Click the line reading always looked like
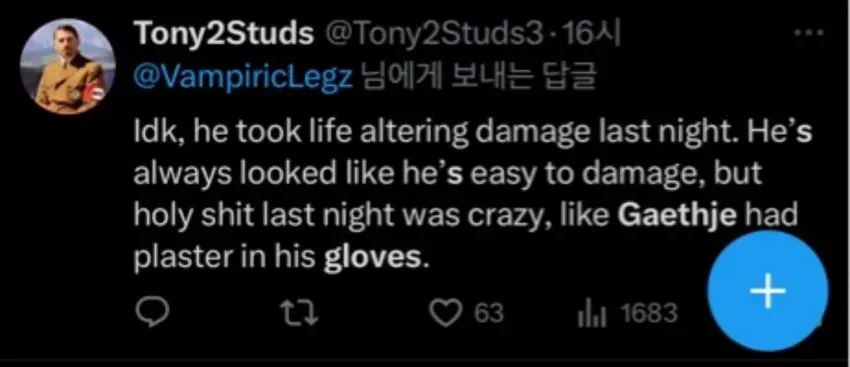 (448, 175)
